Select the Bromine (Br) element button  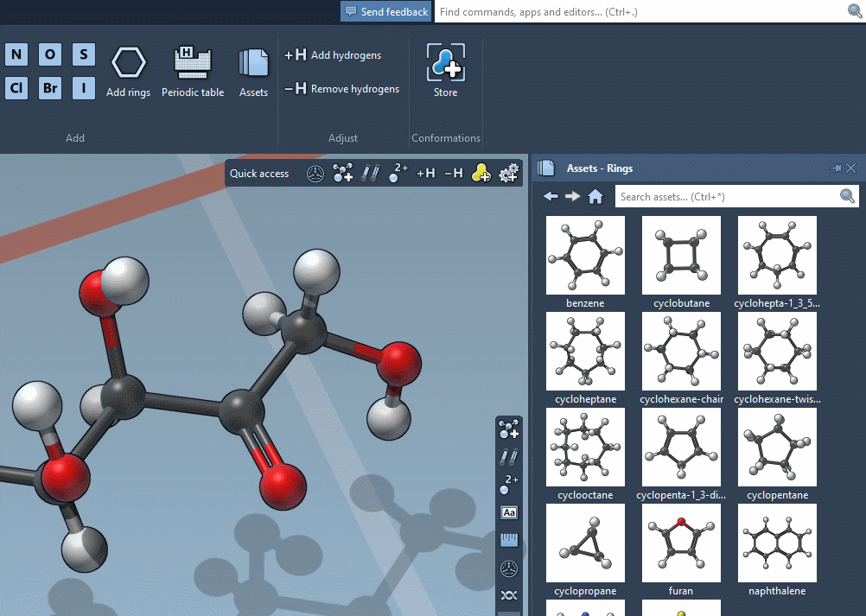[x=49, y=87]
